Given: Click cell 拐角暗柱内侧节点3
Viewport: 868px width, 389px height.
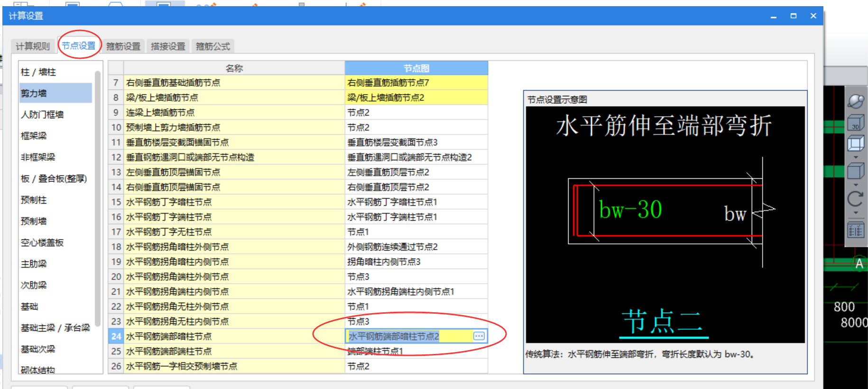Looking at the screenshot, I should tap(416, 262).
